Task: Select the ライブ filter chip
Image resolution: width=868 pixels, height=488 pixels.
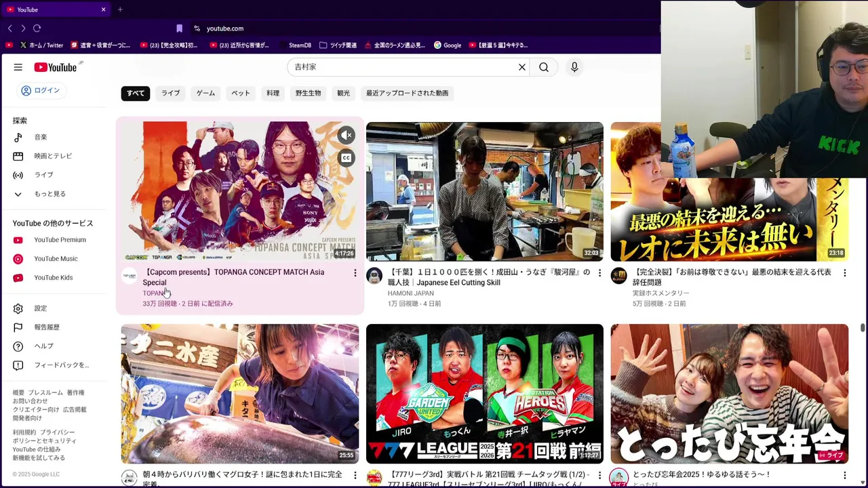Action: coord(171,93)
